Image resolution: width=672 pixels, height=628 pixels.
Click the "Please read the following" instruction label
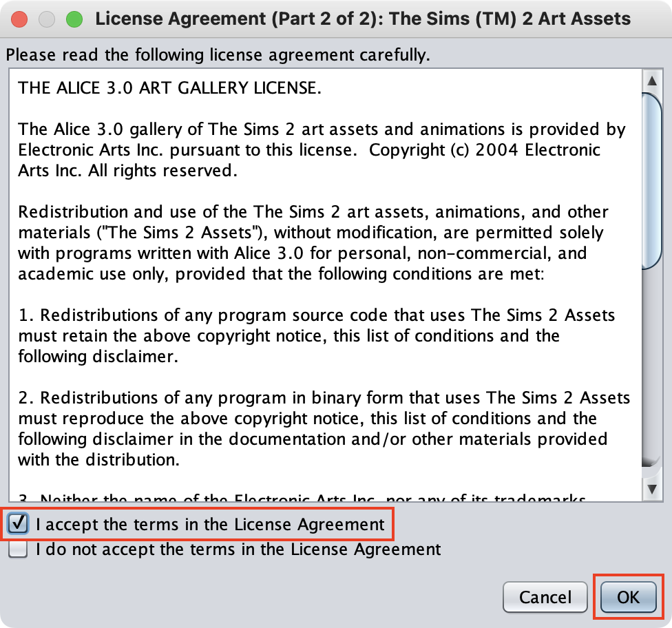(218, 55)
